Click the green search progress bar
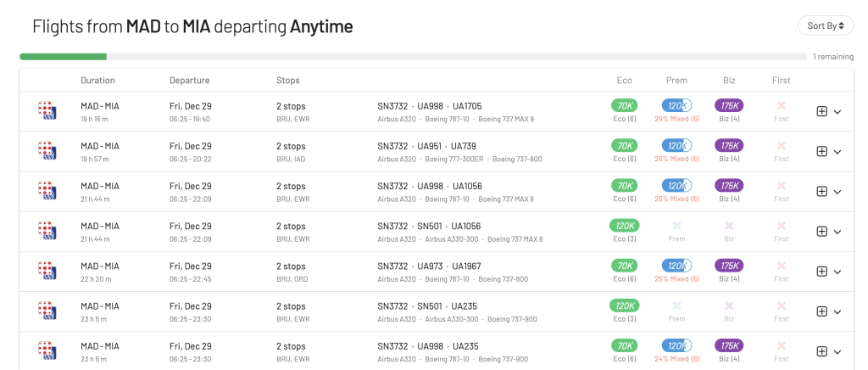Screen dimensions: 868x370 click(63, 57)
